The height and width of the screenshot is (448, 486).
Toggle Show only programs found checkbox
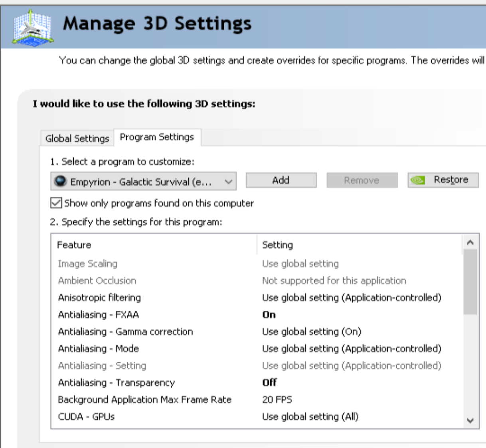pyautogui.click(x=56, y=203)
